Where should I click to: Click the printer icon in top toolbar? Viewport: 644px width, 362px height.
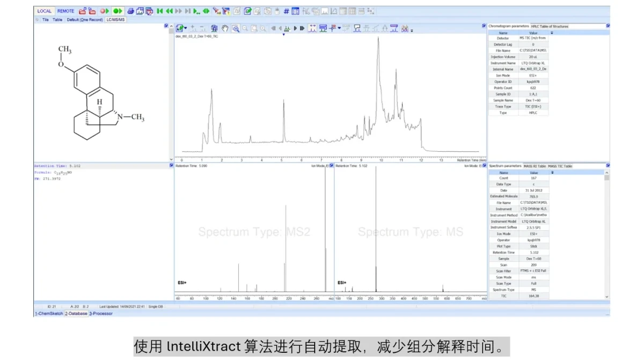(x=131, y=11)
